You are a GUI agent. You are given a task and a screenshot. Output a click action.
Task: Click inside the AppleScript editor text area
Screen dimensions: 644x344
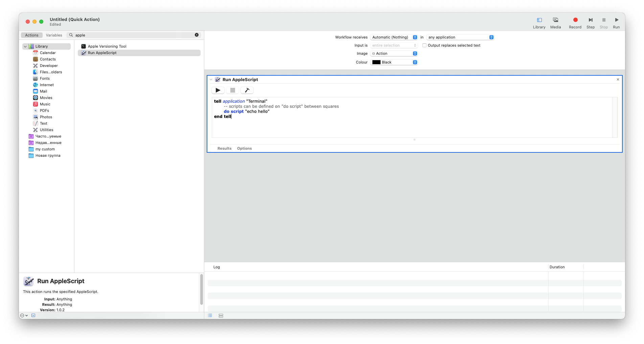click(x=412, y=117)
